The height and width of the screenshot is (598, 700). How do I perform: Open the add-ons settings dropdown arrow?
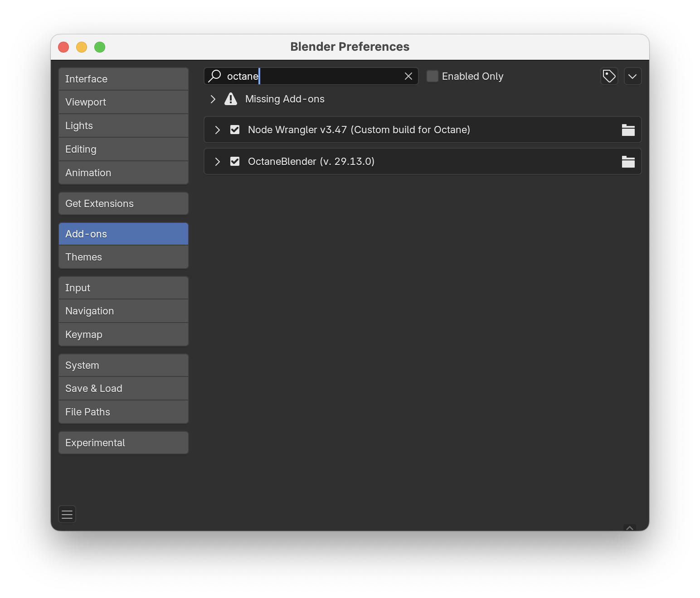[x=632, y=76]
